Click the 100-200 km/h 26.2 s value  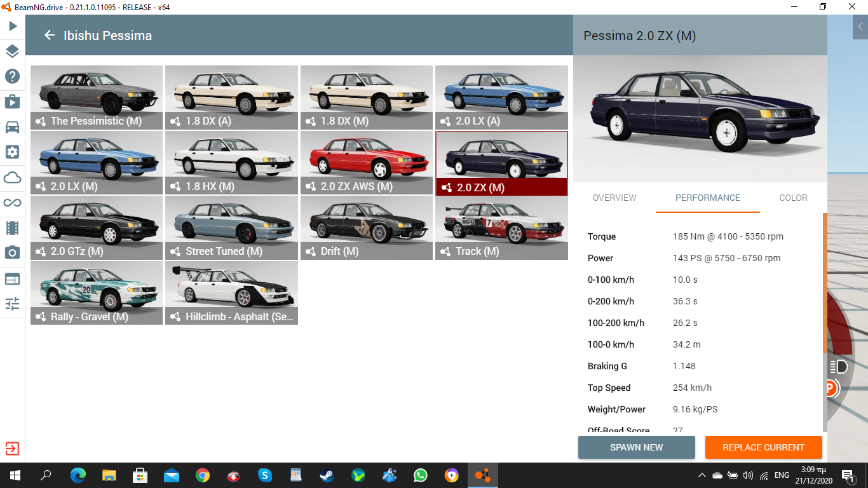click(685, 323)
